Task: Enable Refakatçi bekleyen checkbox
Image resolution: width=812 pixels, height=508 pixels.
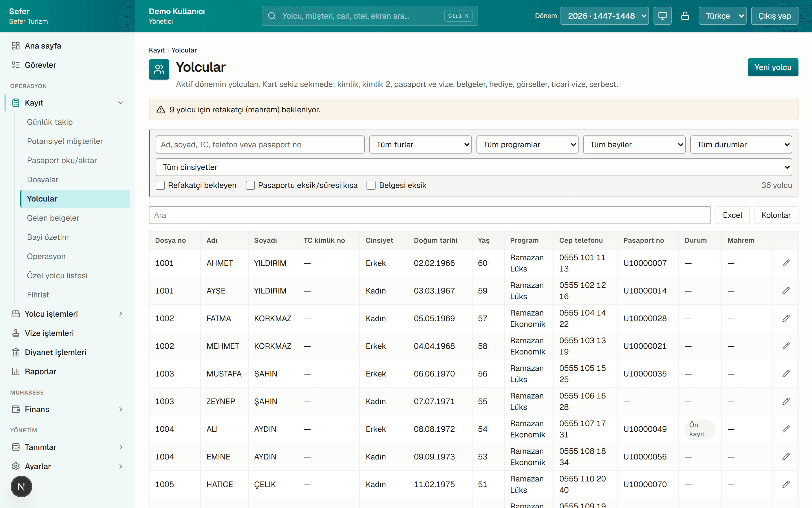Action: pos(160,185)
